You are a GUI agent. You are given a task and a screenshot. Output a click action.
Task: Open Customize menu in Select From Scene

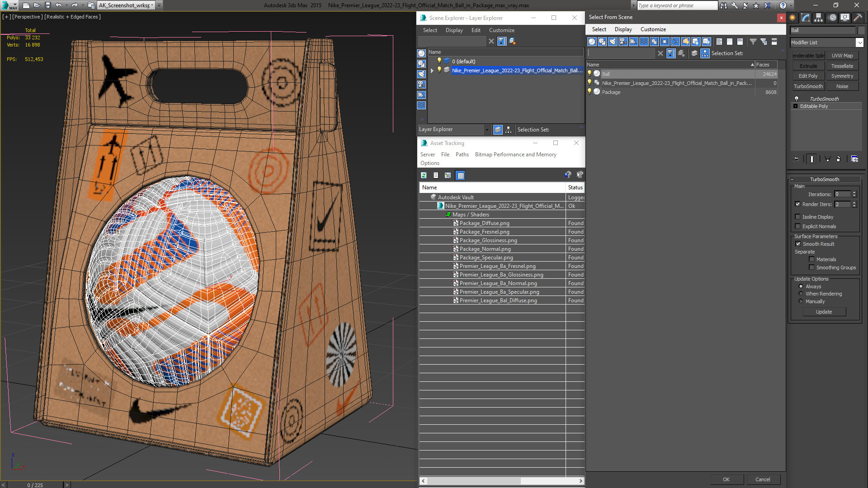[653, 29]
